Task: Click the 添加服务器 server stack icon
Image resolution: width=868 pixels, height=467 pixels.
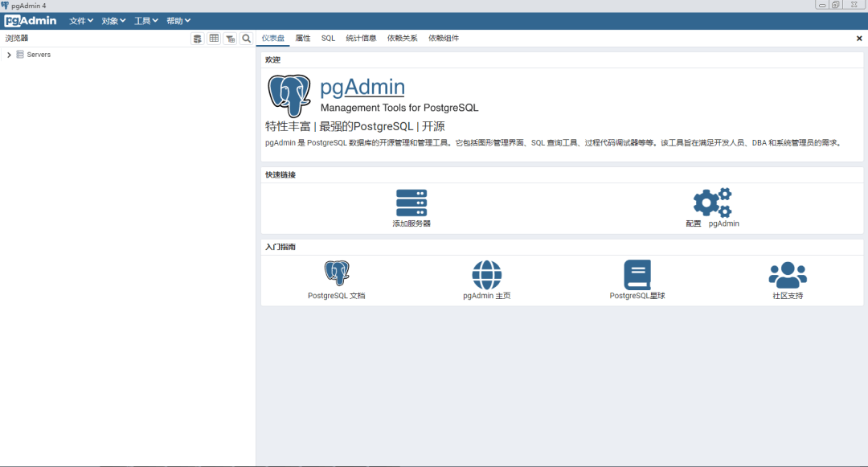Action: [x=411, y=203]
